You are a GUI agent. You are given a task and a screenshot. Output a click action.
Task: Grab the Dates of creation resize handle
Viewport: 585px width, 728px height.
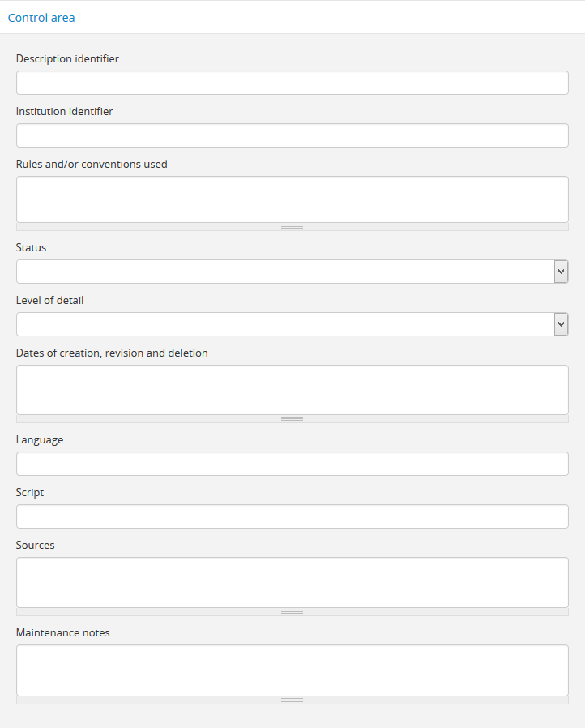tap(292, 419)
